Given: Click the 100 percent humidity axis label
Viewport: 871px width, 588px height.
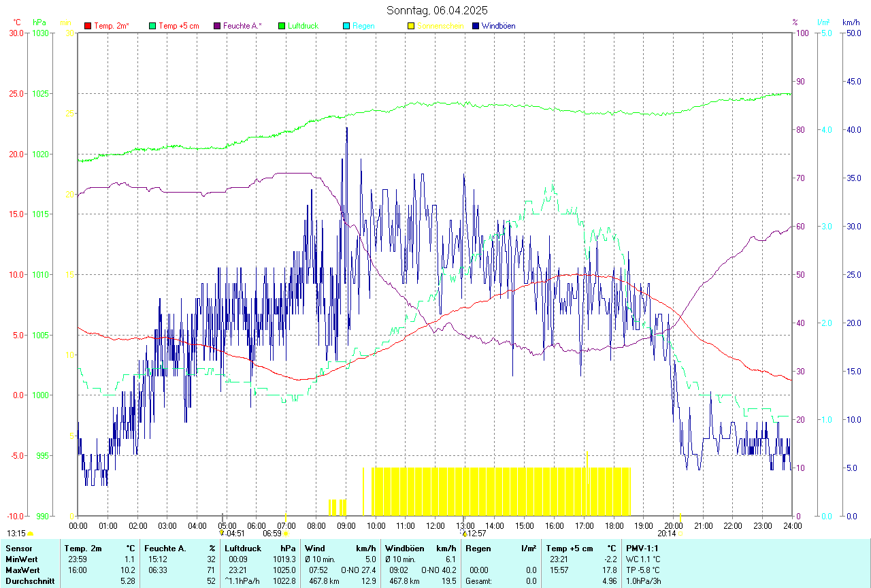Looking at the screenshot, I should [802, 33].
